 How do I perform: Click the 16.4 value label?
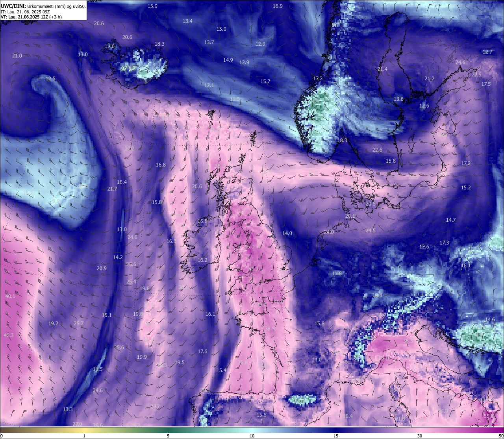coord(122,182)
